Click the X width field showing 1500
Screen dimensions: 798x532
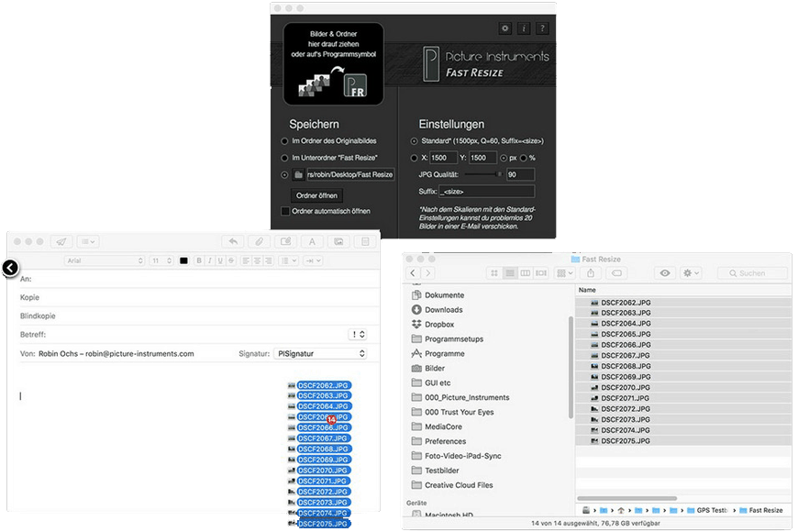(442, 158)
